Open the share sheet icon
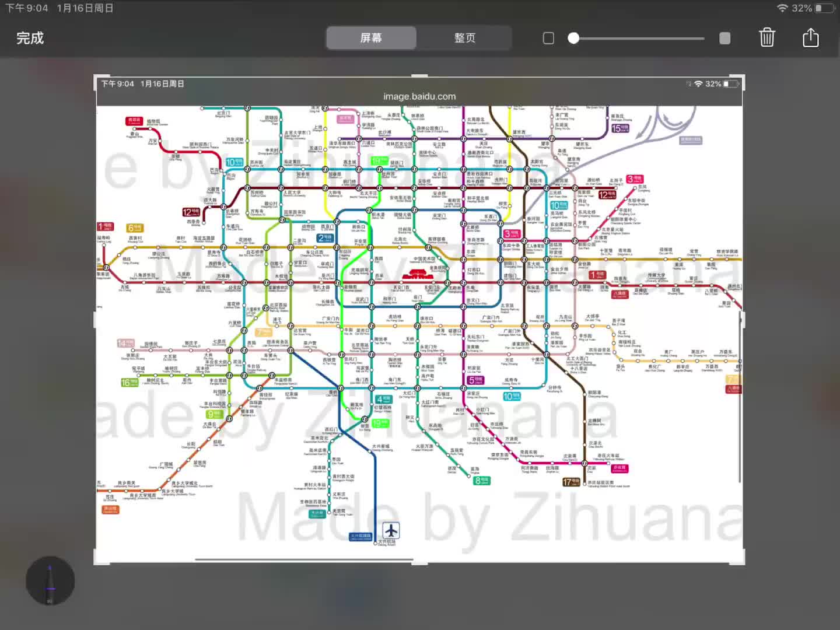 pyautogui.click(x=811, y=37)
